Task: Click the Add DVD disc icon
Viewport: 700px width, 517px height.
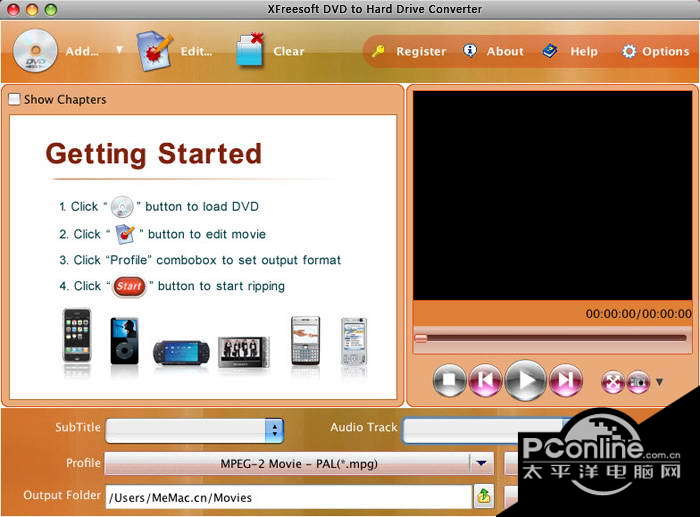Action: click(x=35, y=51)
